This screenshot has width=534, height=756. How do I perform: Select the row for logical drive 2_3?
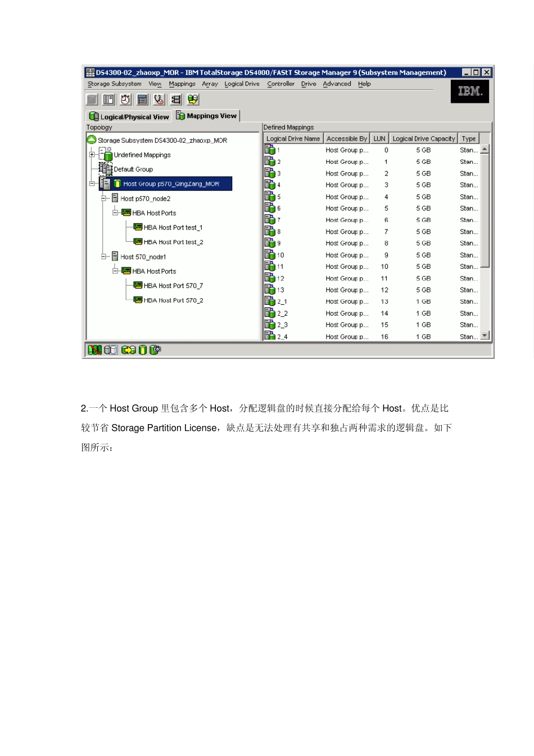(x=372, y=325)
